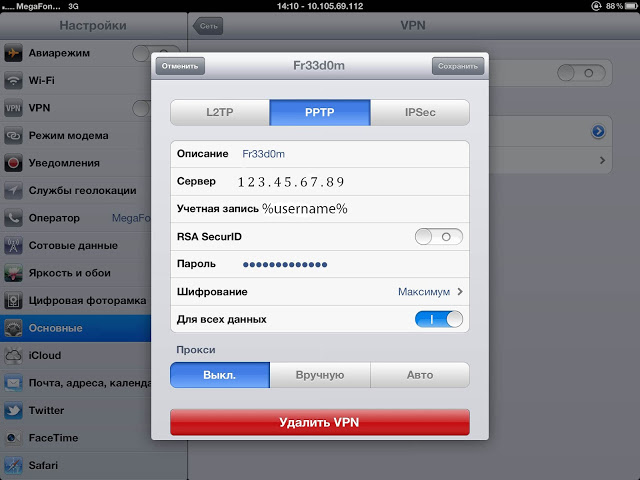Open Wi-Fi settings via its icon
Screen dimensions: 640x480
(x=14, y=80)
